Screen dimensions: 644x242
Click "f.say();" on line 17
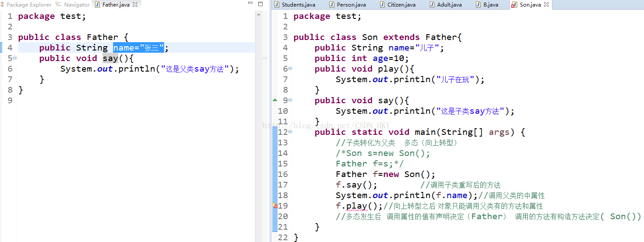[356, 185]
